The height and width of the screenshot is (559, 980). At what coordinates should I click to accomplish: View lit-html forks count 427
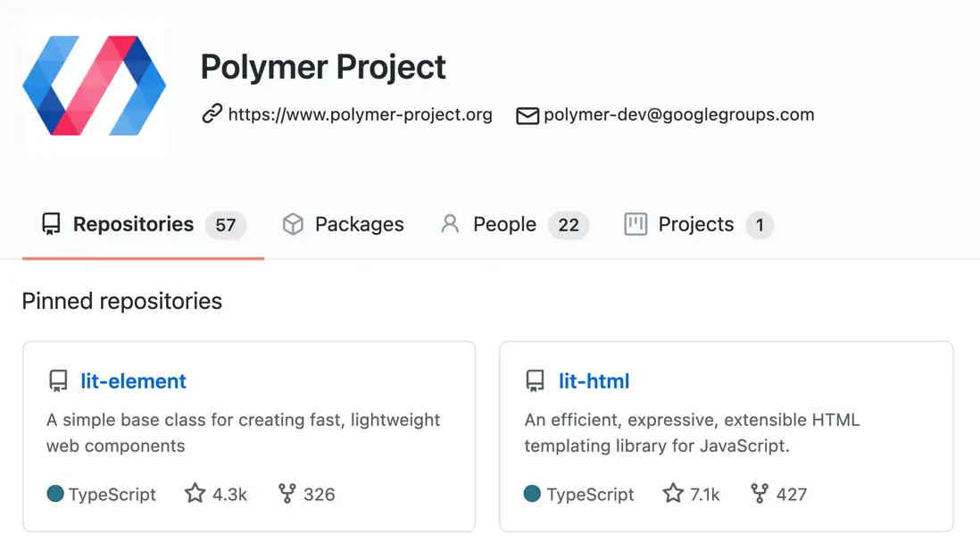(x=779, y=494)
